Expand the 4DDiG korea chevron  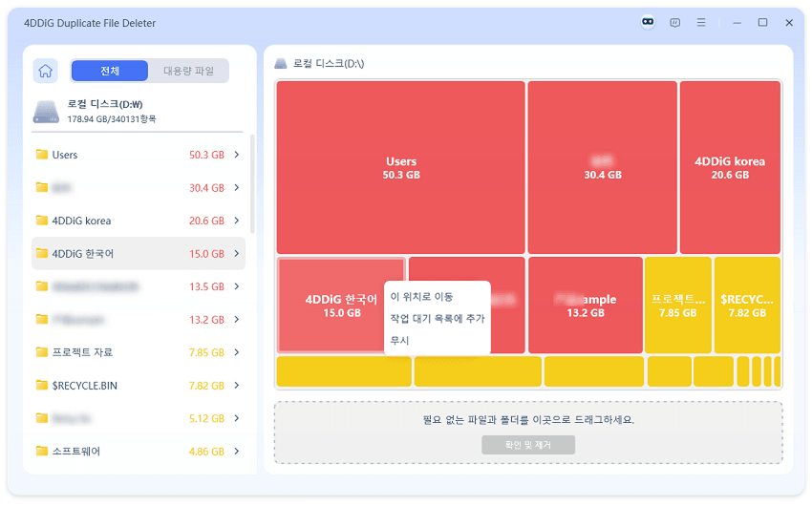(237, 221)
